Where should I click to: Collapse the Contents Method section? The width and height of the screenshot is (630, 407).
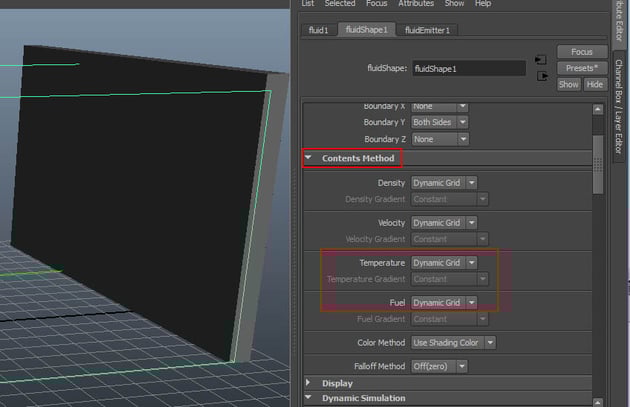pos(309,158)
